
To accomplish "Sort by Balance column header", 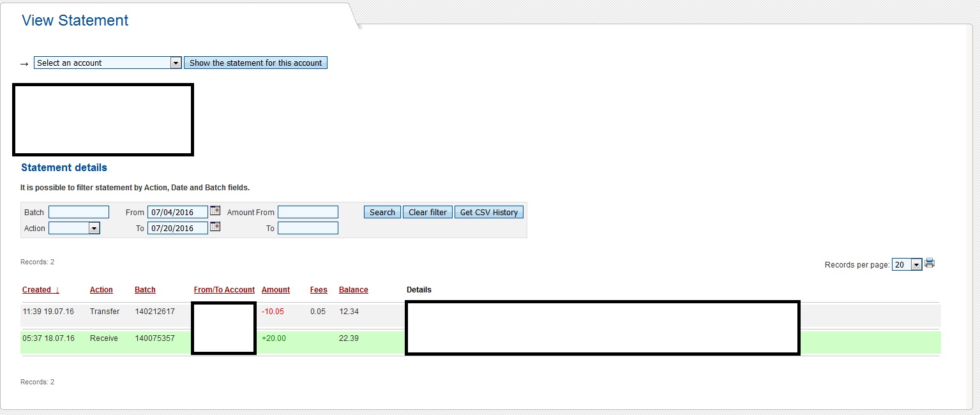I will [x=353, y=290].
